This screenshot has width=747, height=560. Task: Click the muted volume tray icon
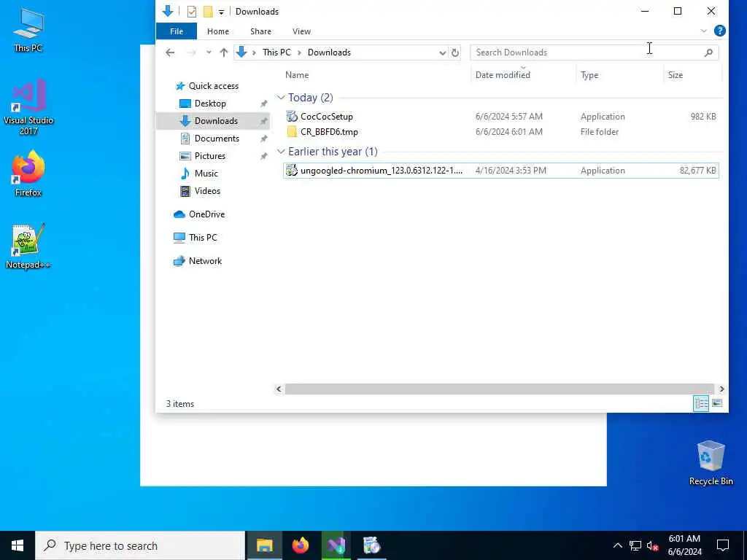[x=652, y=545]
